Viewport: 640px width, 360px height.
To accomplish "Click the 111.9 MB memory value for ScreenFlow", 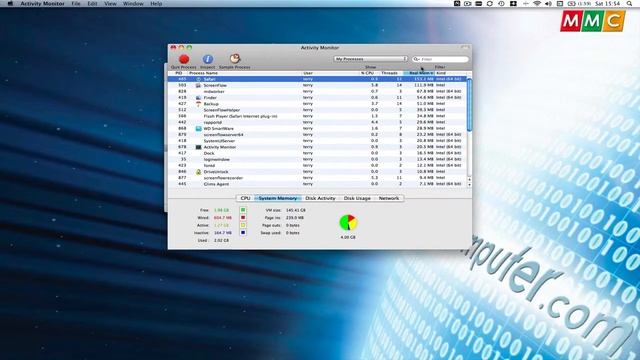I will coord(423,85).
